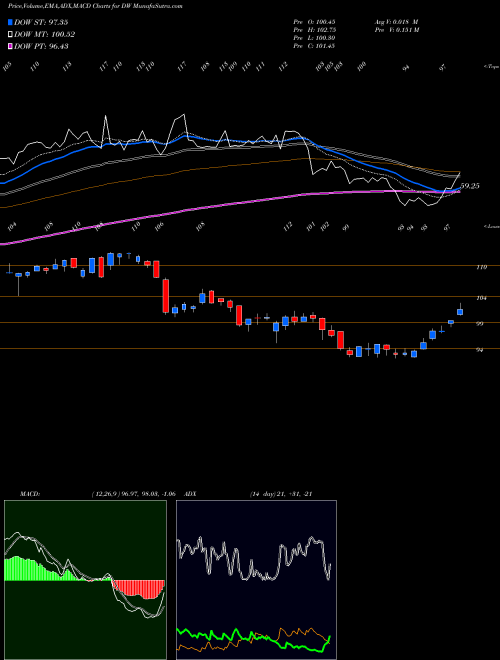Screen dimensions: 500x660
Task: Click the ADX indicator chart panel
Action: pyautogui.click(x=256, y=580)
